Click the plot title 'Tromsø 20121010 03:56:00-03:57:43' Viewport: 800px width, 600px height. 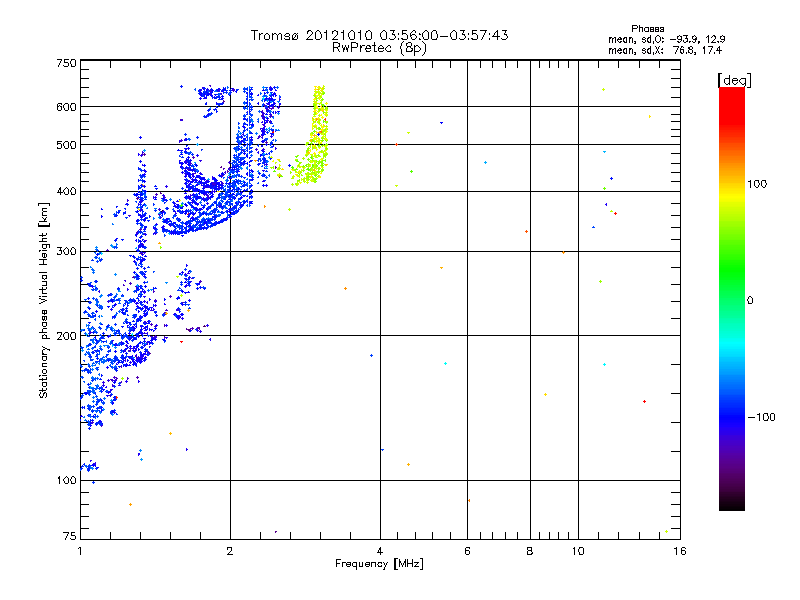click(379, 35)
